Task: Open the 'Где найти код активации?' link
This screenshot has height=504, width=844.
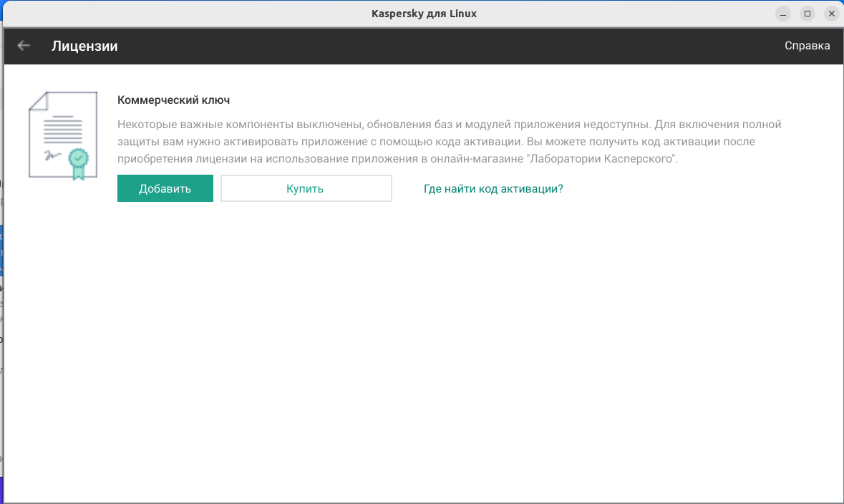Action: [x=493, y=189]
